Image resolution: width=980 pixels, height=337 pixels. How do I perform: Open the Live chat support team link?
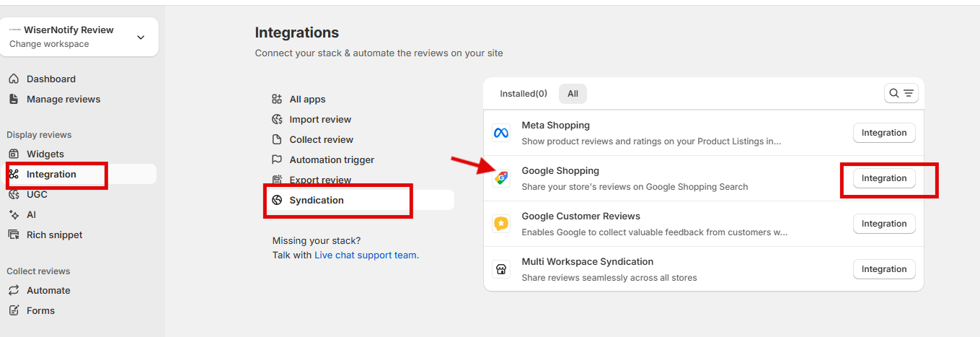(x=366, y=255)
